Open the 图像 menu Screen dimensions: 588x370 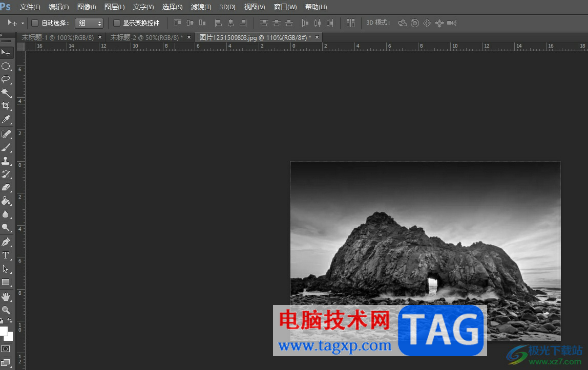pos(87,7)
